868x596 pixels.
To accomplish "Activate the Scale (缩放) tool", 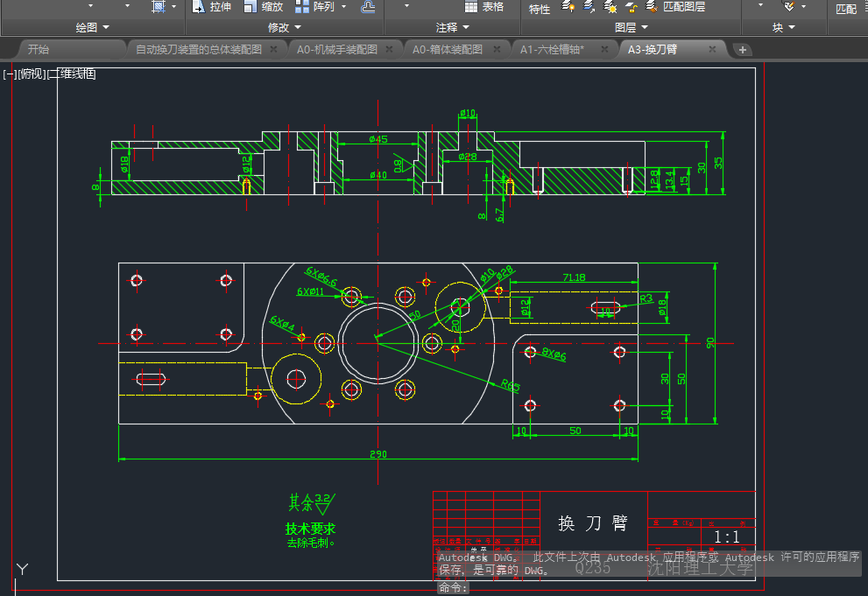I will coord(264,7).
